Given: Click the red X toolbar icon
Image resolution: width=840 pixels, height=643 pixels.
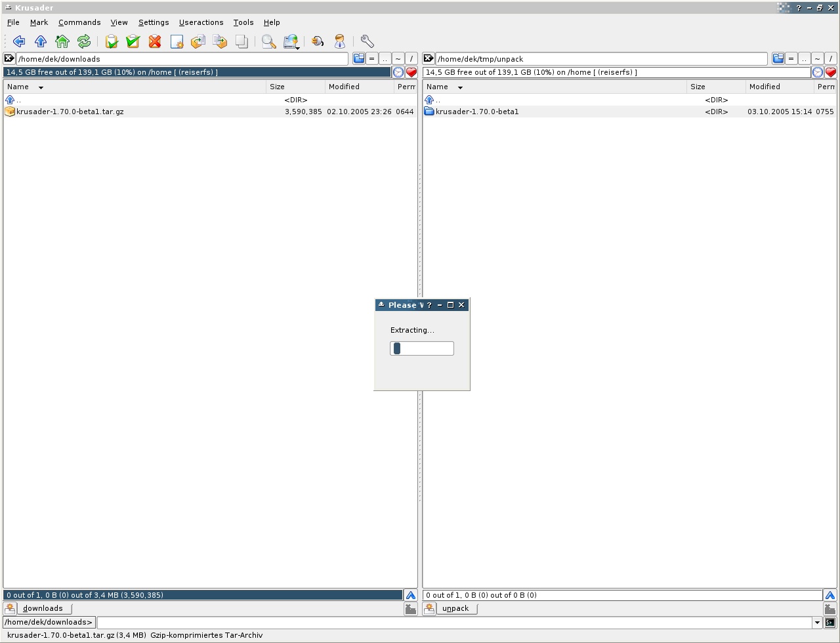Looking at the screenshot, I should (155, 41).
